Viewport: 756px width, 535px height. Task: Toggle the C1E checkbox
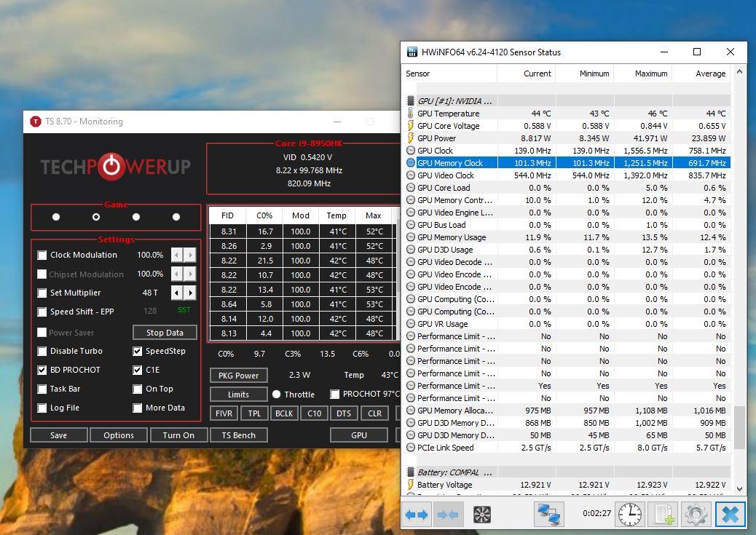click(x=138, y=370)
